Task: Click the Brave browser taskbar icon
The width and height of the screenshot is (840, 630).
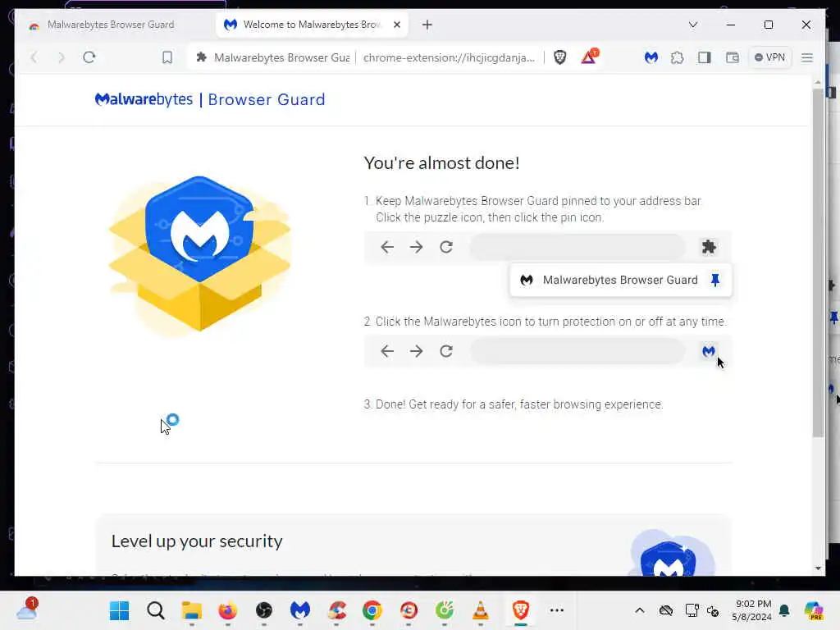Action: click(521, 610)
